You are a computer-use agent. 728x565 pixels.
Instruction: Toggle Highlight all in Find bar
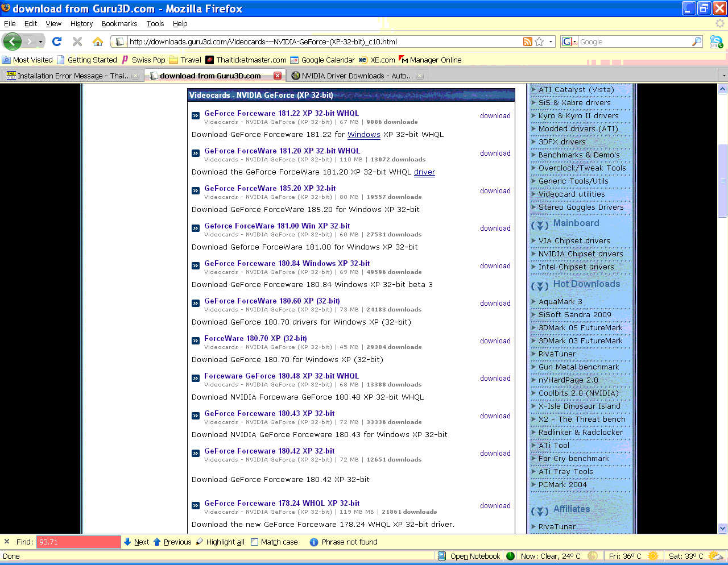pos(220,542)
